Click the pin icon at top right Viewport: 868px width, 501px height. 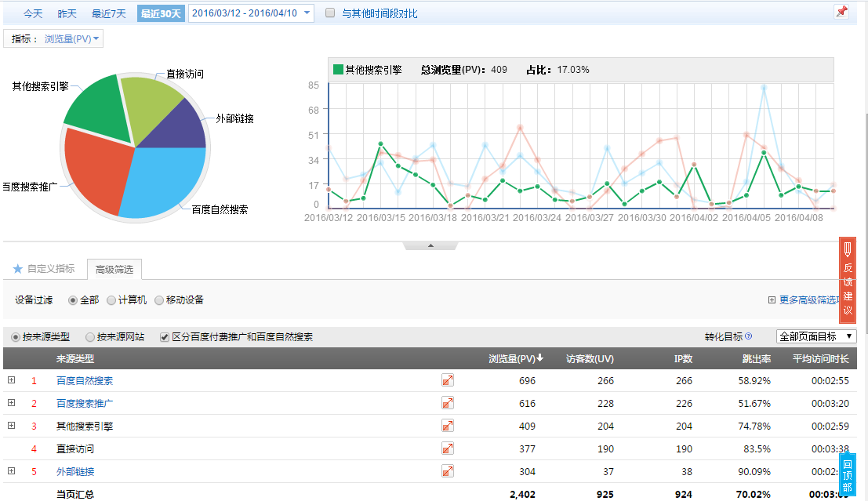(841, 12)
